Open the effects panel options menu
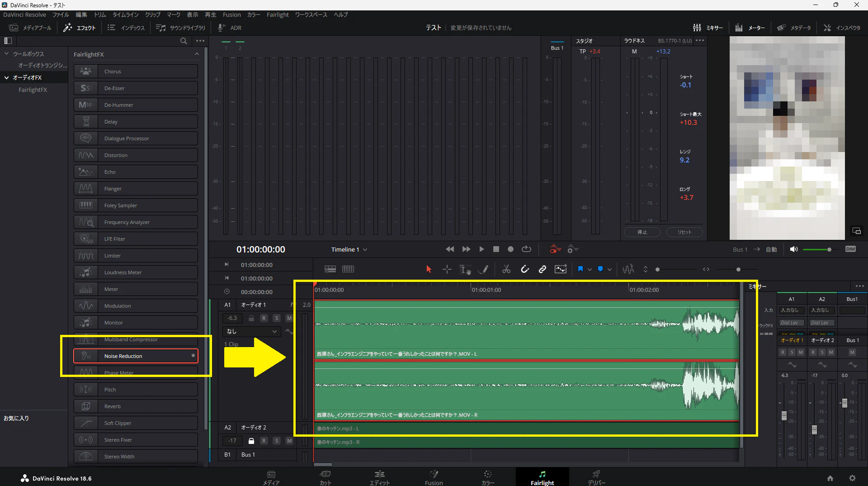Viewport: 868px width, 486px height. 200,41
